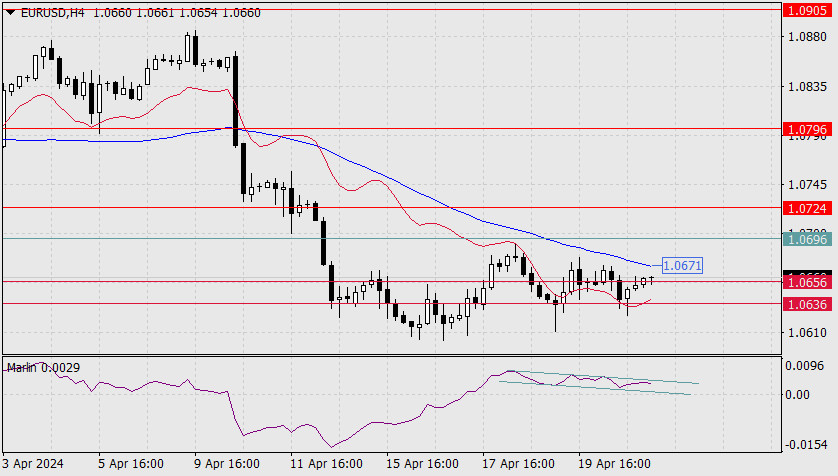Click the EURUSD,H4 symbol title text
This screenshot has height=476, width=838.
coord(52,12)
